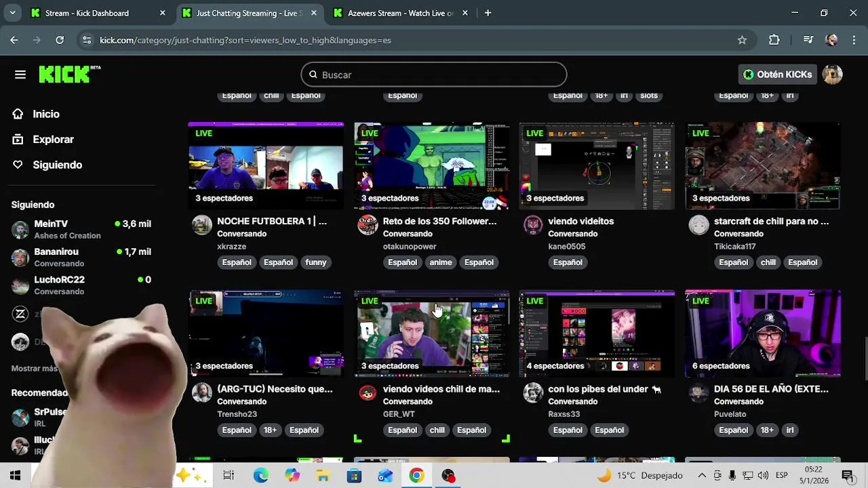Click Tikicaka117 channel avatar
Image resolution: width=868 pixels, height=488 pixels.
(x=698, y=225)
